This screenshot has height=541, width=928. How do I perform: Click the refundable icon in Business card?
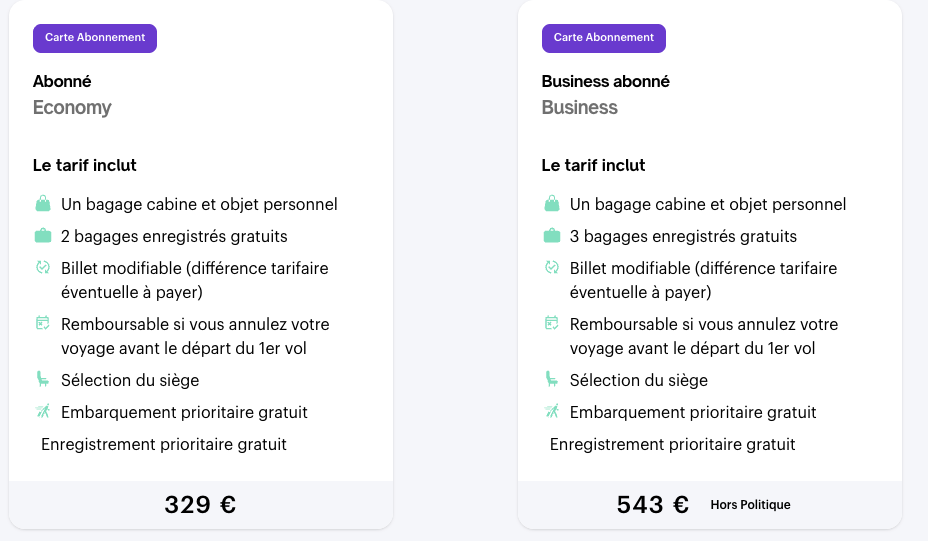click(552, 323)
